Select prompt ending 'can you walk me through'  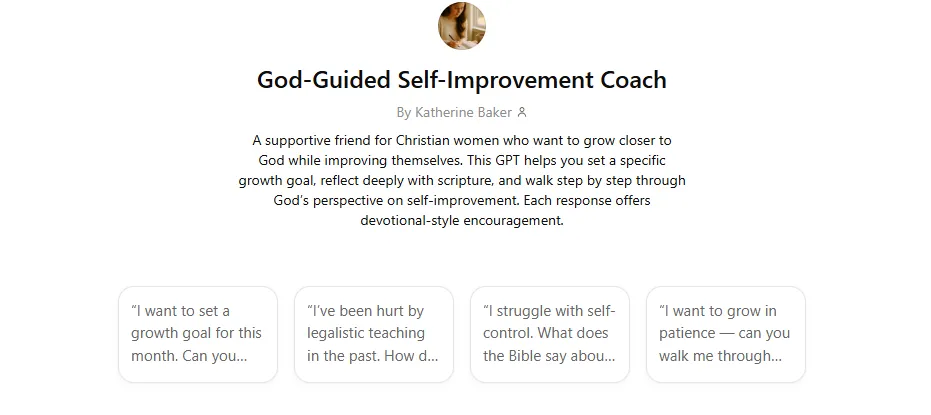725,334
